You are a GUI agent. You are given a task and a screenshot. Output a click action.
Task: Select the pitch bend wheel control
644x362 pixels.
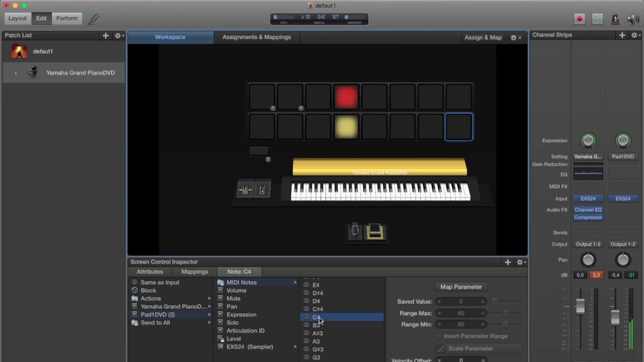point(245,190)
